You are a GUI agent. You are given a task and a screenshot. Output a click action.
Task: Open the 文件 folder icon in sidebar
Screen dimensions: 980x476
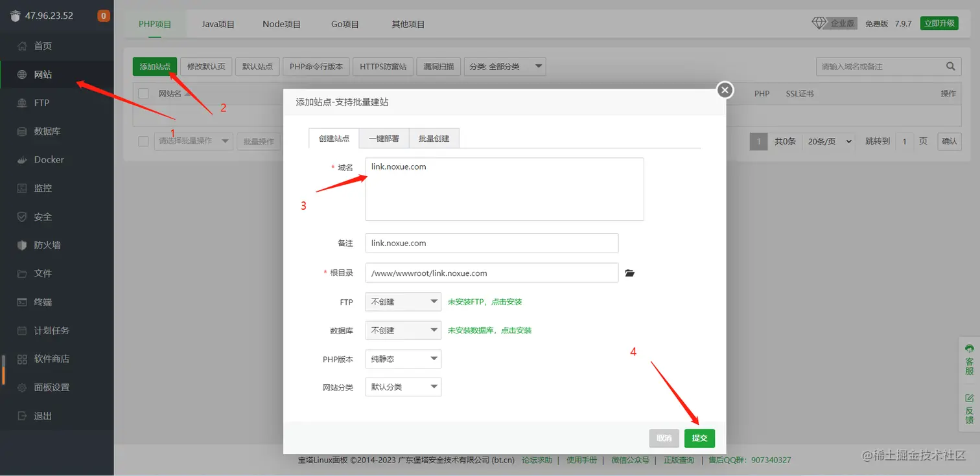point(22,273)
